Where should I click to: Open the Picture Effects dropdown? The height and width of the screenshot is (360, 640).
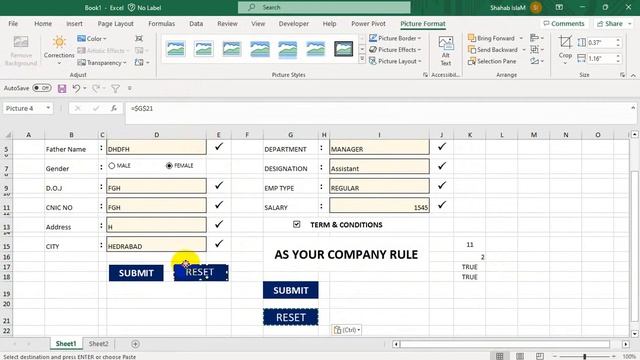(395, 49)
